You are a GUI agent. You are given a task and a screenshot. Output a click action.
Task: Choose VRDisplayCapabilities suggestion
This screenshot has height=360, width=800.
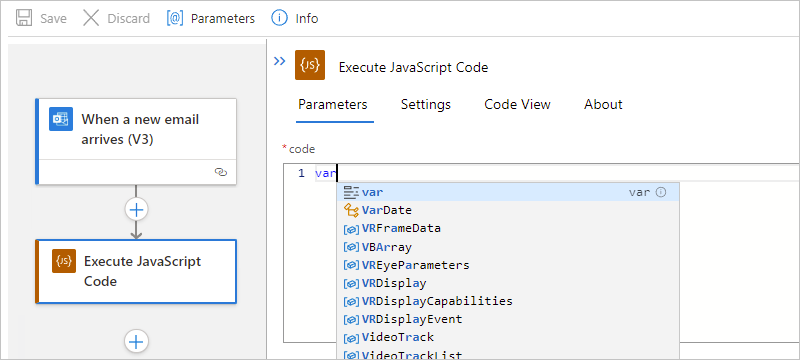pos(508,301)
